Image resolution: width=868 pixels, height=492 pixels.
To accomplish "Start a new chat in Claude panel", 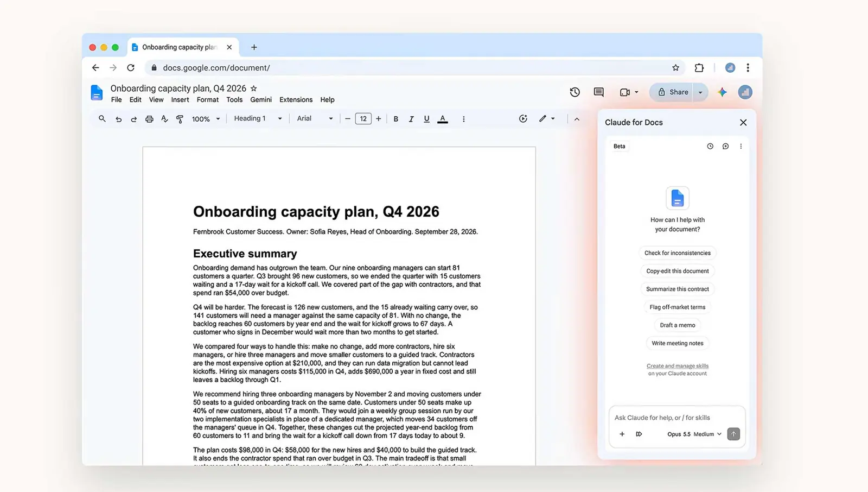I will [725, 146].
